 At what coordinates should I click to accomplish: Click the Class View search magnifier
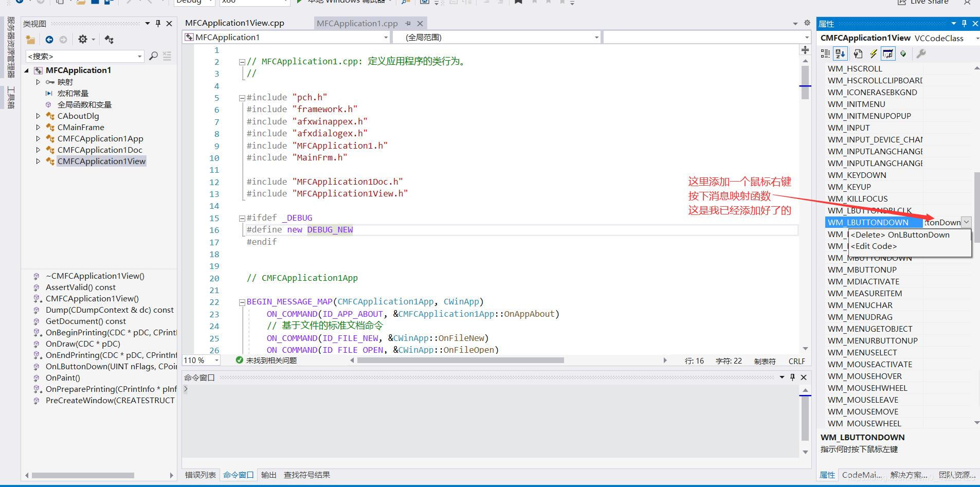point(153,56)
